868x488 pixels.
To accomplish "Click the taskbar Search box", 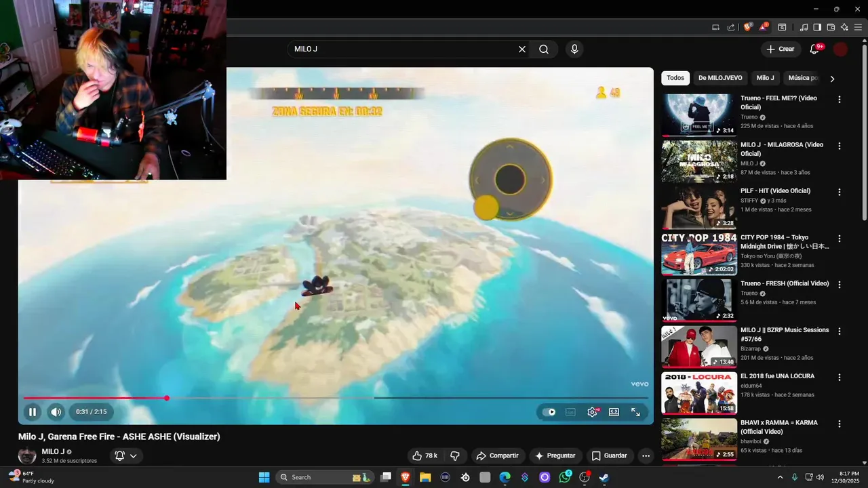I will pyautogui.click(x=325, y=477).
